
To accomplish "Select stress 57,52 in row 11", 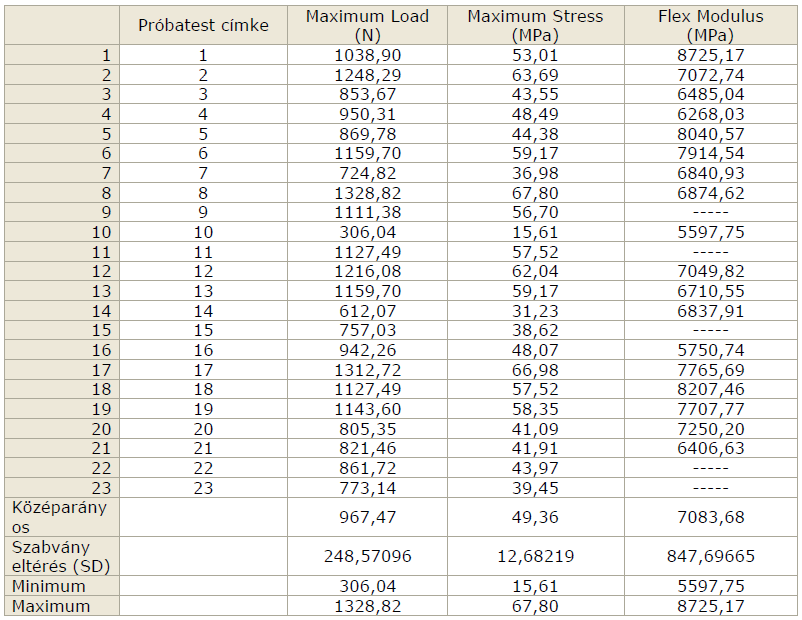I will [535, 252].
